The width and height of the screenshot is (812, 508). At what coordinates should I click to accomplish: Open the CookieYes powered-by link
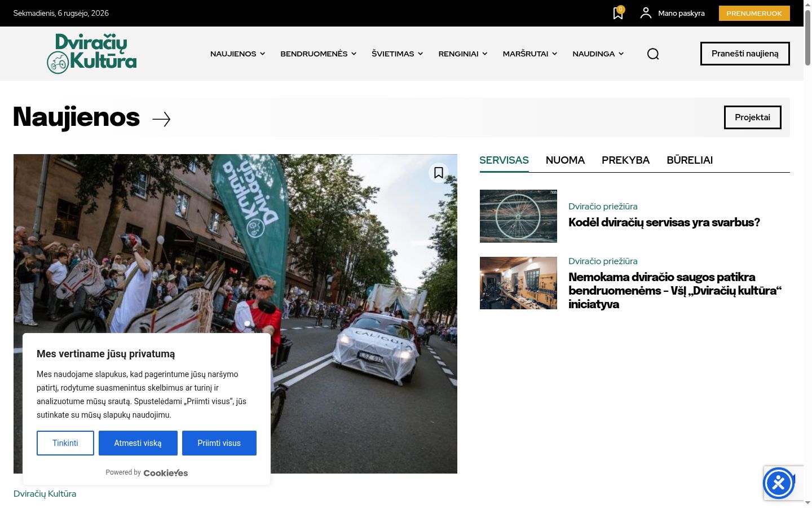pyautogui.click(x=166, y=473)
